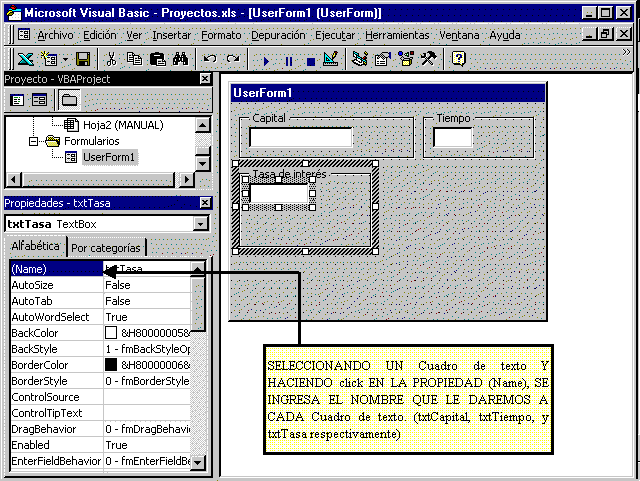This screenshot has width=640, height=481.
Task: Select the Formularios folder
Action: [92, 141]
